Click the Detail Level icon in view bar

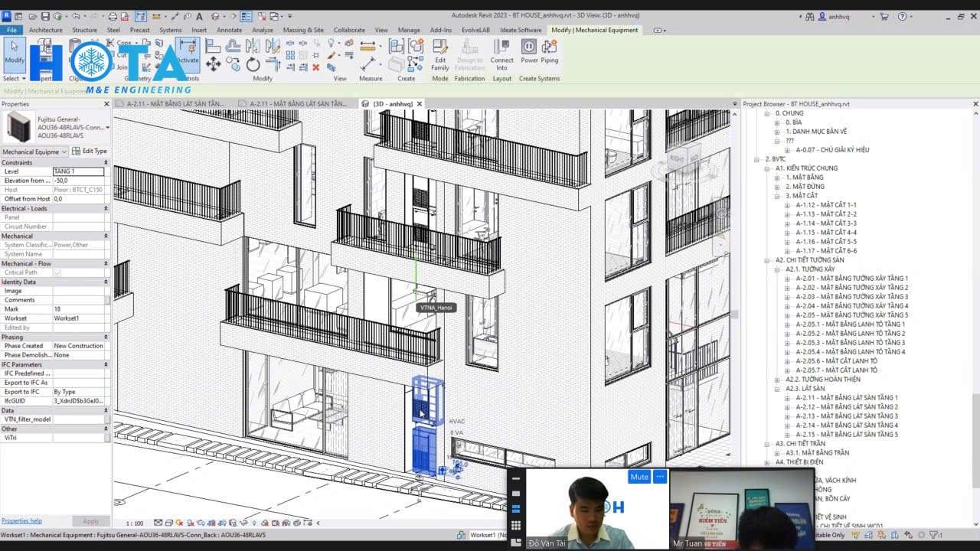tap(158, 523)
